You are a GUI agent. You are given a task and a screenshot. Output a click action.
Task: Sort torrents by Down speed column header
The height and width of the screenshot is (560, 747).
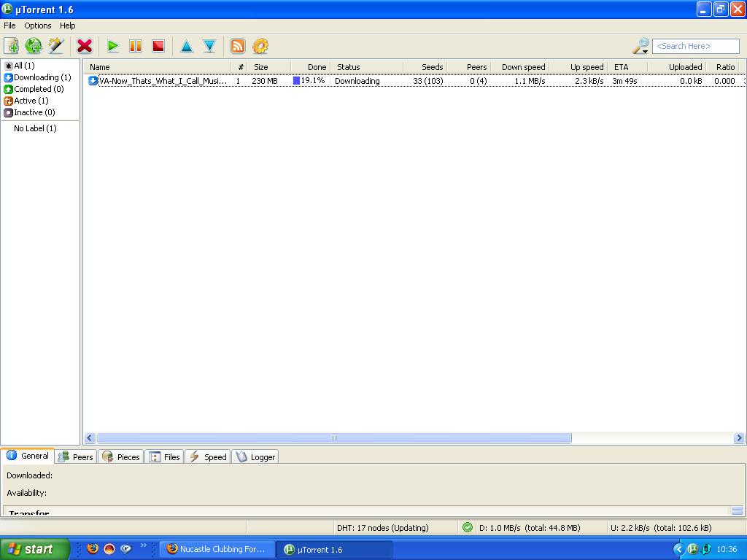523,67
